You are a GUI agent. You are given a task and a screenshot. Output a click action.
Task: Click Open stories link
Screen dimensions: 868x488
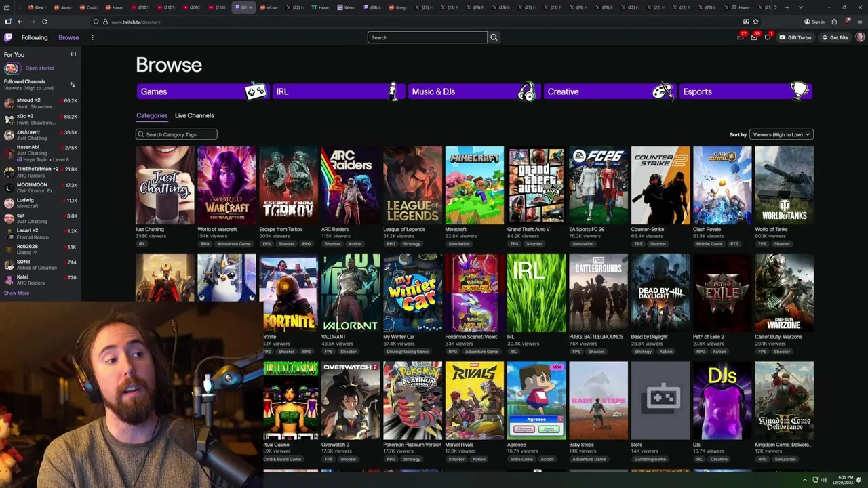pyautogui.click(x=40, y=68)
